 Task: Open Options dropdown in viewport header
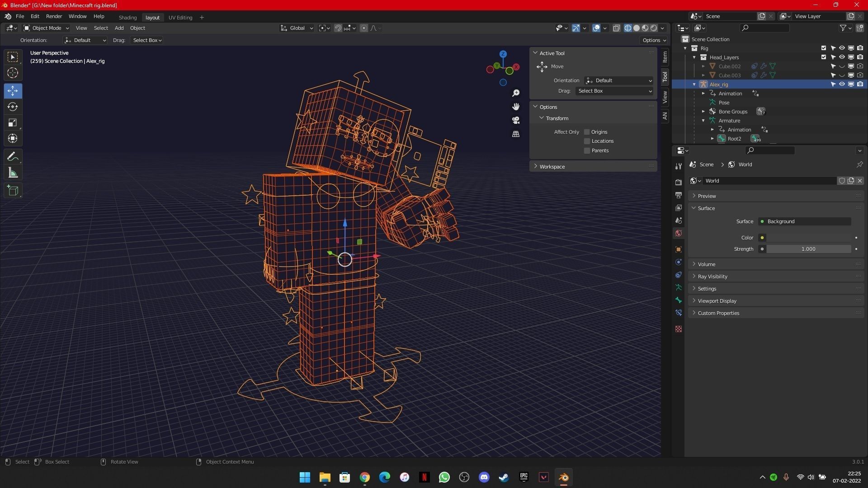pos(654,40)
